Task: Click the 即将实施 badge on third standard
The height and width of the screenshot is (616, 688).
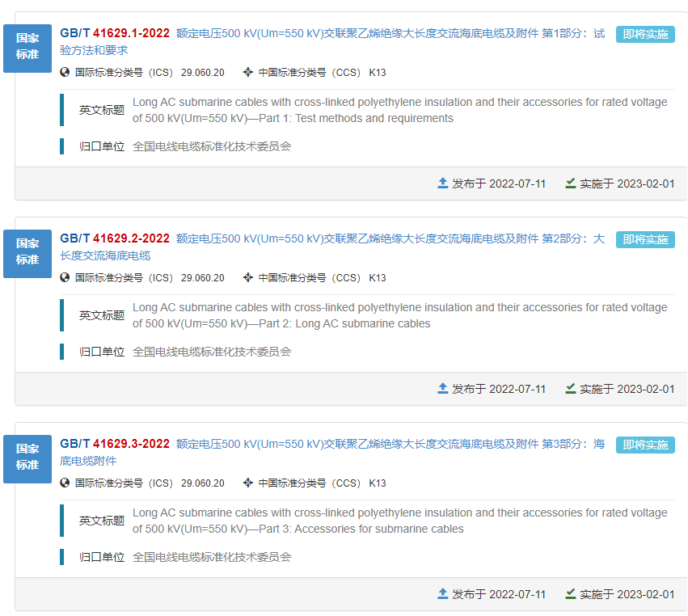Action: pyautogui.click(x=645, y=445)
